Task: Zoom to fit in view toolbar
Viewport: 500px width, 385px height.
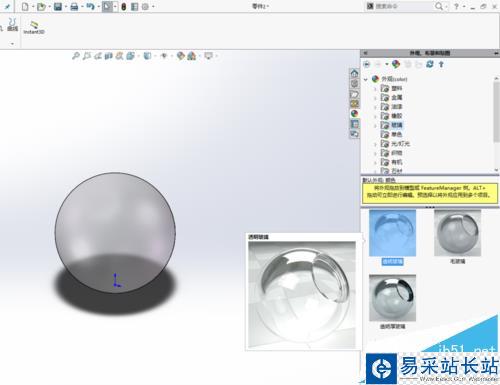Action: coord(76,56)
